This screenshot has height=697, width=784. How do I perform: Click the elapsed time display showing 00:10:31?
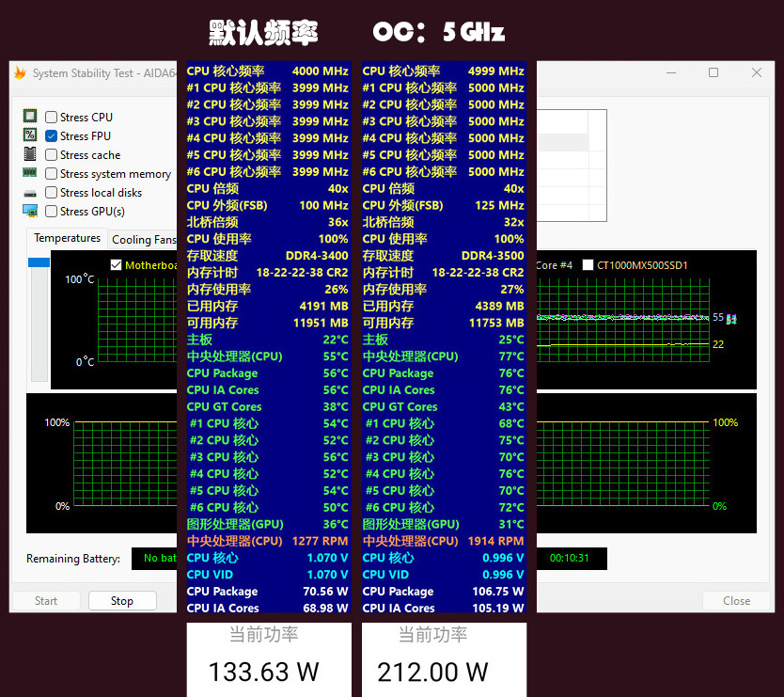point(571,558)
